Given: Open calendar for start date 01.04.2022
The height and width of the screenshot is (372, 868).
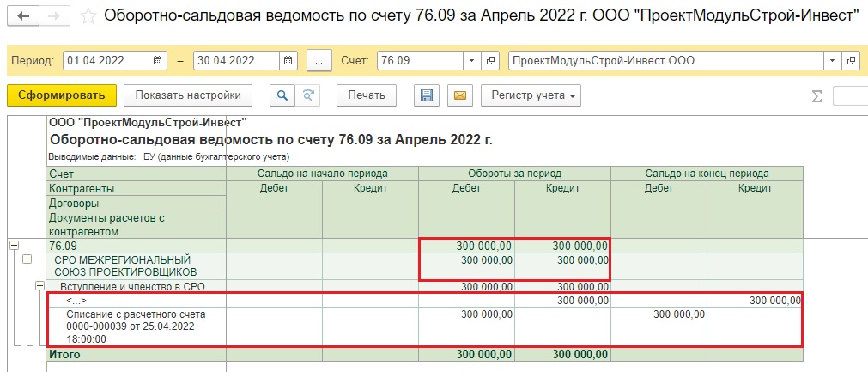Looking at the screenshot, I should pos(158,60).
